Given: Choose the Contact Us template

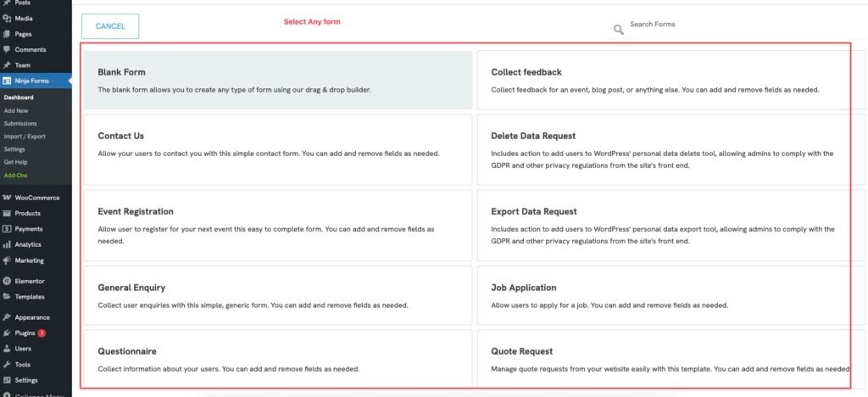Looking at the screenshot, I should 278,149.
